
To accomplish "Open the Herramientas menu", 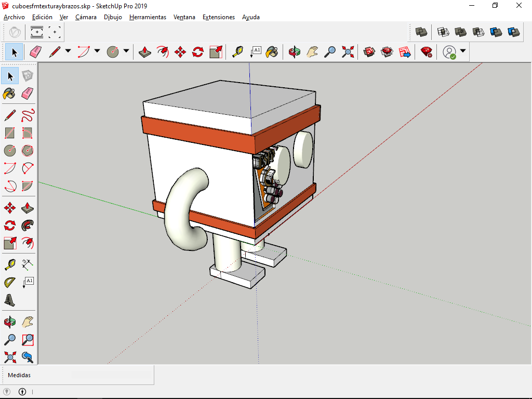I will point(148,17).
